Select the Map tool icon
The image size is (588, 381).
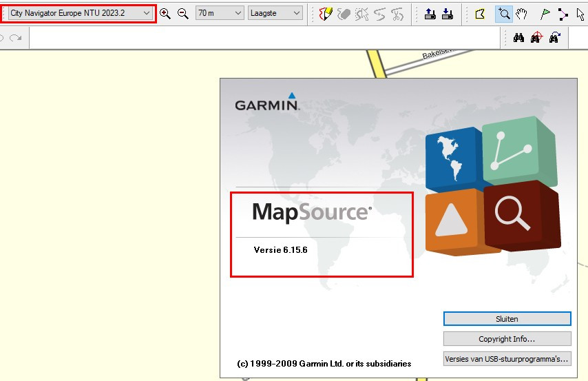(x=480, y=14)
